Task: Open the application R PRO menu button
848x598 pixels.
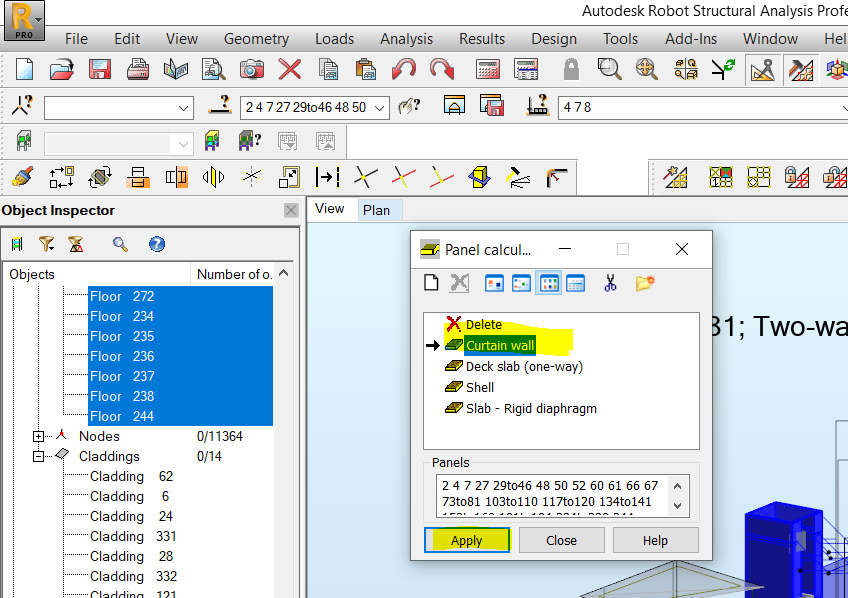Action: (24, 21)
